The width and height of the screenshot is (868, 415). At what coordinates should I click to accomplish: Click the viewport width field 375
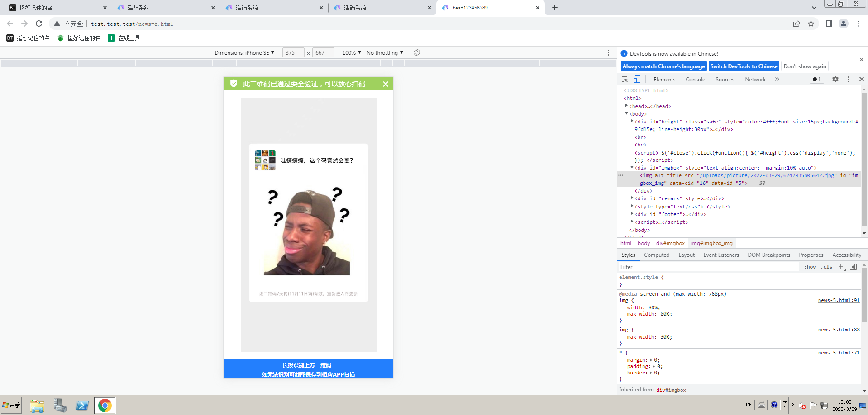click(293, 52)
